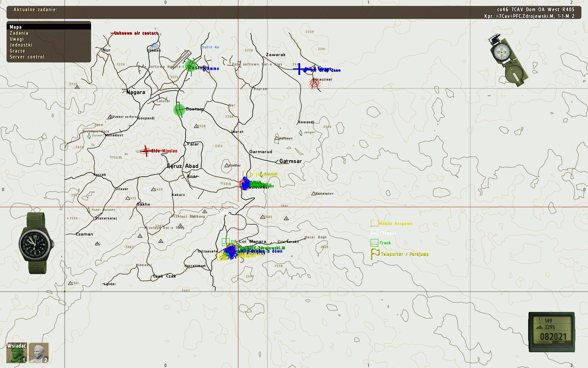Screen dimensions: 588x368
Task: Select Mapa in the briefing menu
Action: (49, 27)
